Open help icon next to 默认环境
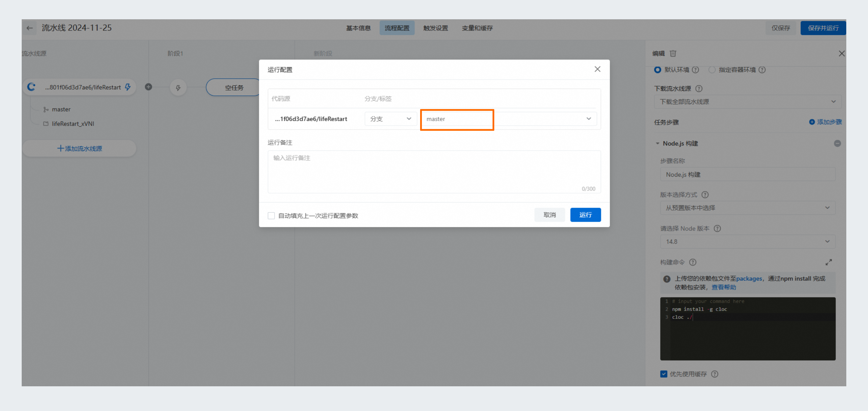Image resolution: width=868 pixels, height=411 pixels. (x=696, y=70)
